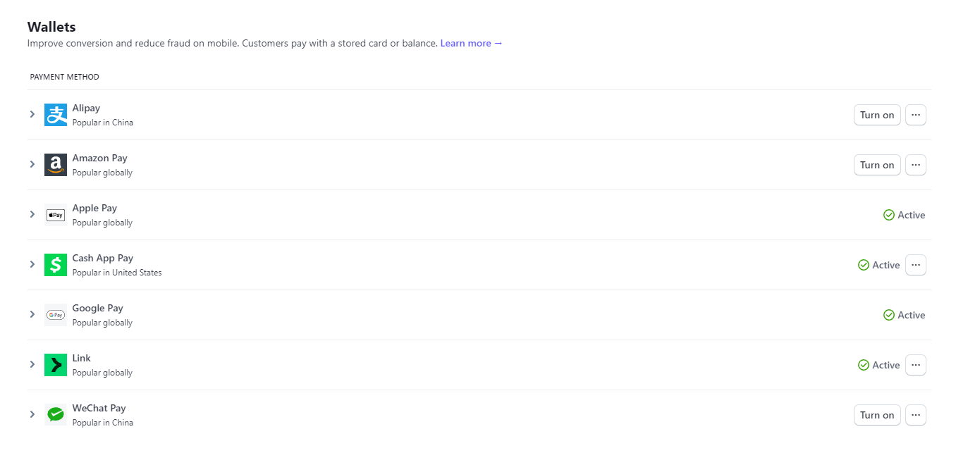Click "Popular globally" under Link
Screen dimensions: 980x453
pyautogui.click(x=102, y=373)
